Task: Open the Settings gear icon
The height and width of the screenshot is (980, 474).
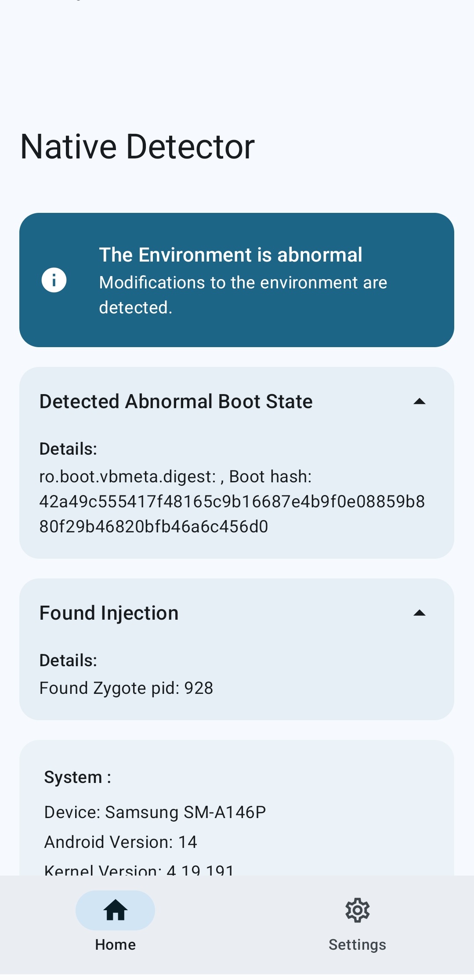Action: [358, 910]
